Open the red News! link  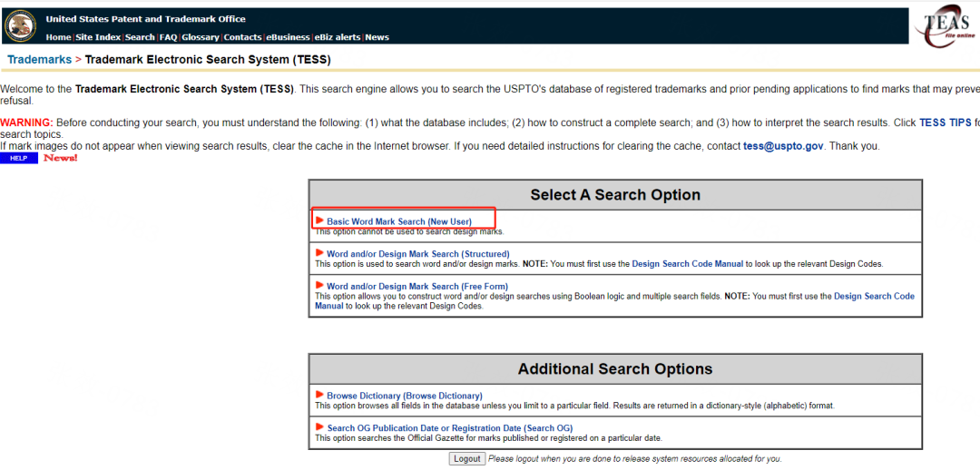coord(61,158)
